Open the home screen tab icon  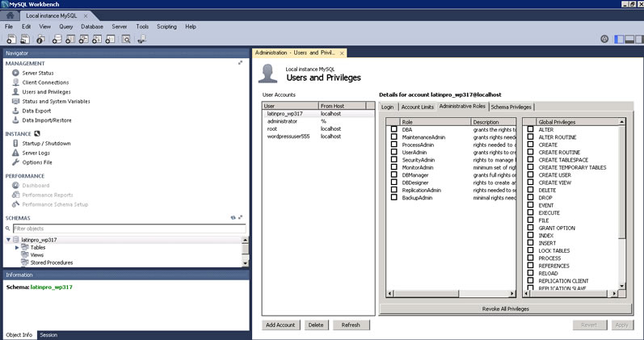(x=11, y=15)
